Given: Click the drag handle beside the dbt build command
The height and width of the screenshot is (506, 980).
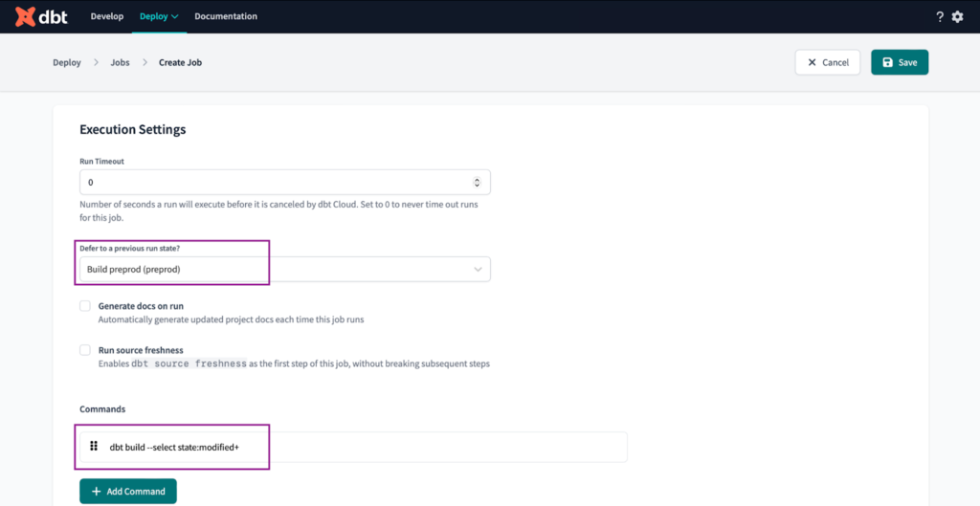Looking at the screenshot, I should (94, 446).
